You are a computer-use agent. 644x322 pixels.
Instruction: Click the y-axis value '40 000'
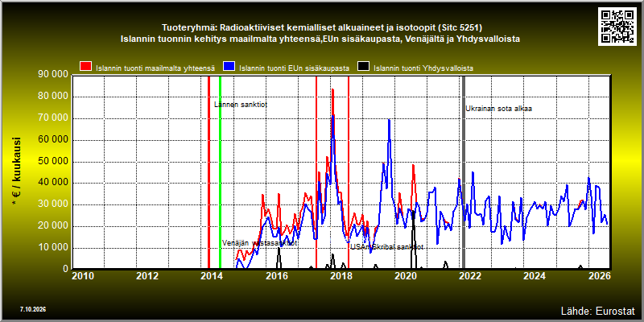point(53,184)
